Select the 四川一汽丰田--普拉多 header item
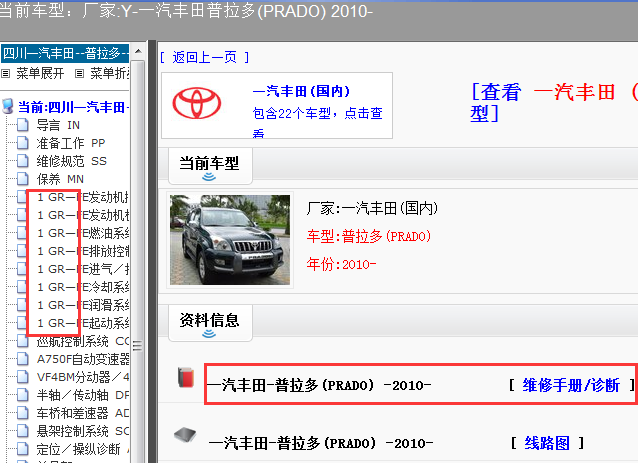This screenshot has width=638, height=463. 65,53
